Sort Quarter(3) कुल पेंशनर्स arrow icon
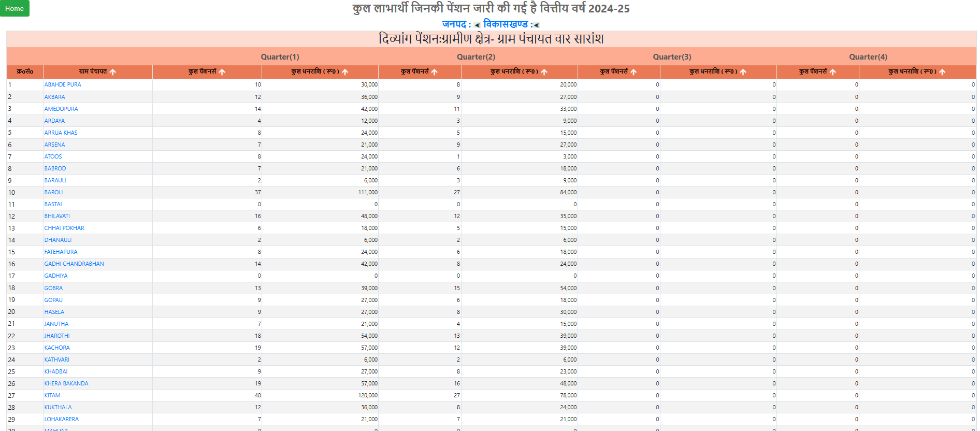 pos(633,72)
